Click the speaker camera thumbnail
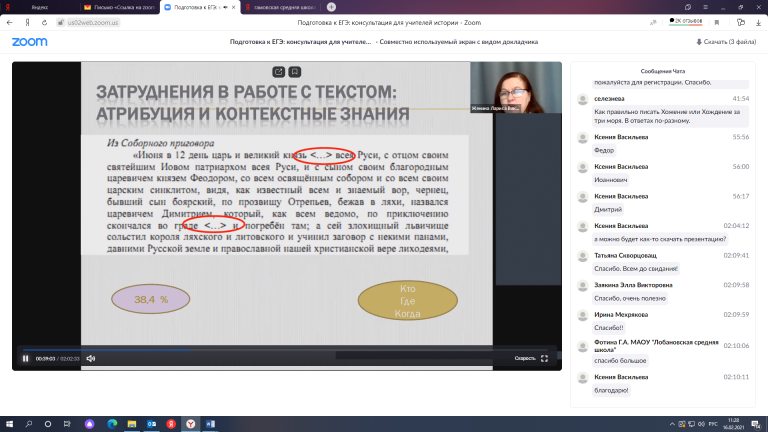 pyautogui.click(x=516, y=88)
